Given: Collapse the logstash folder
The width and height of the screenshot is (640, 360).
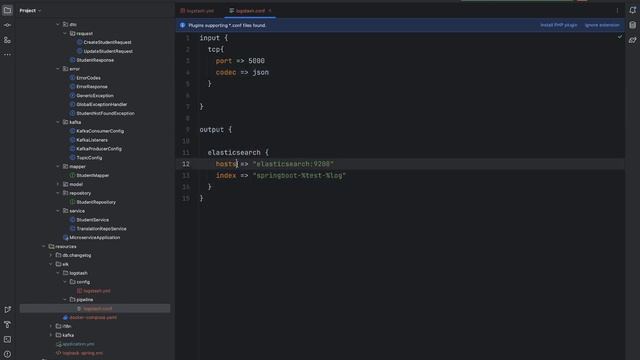Looking at the screenshot, I should pyautogui.click(x=58, y=273).
